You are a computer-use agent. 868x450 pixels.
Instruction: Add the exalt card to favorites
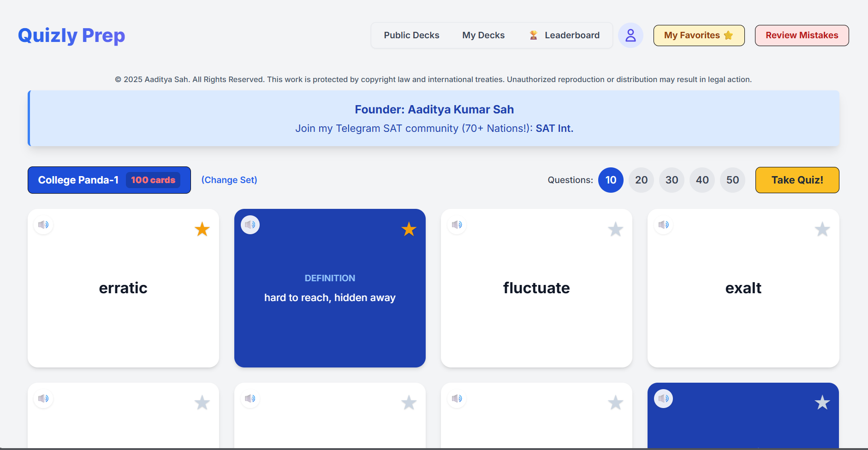coord(822,229)
